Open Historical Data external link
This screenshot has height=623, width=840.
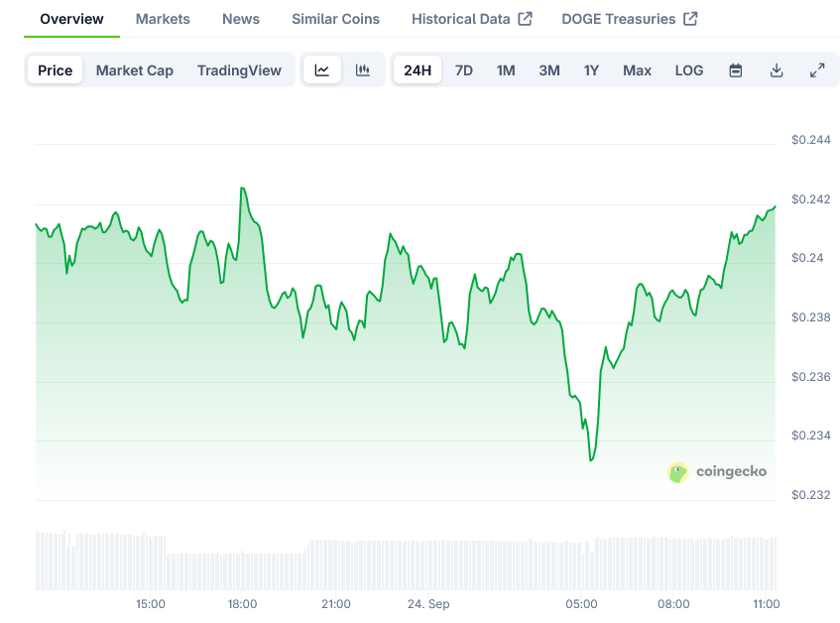[x=471, y=19]
